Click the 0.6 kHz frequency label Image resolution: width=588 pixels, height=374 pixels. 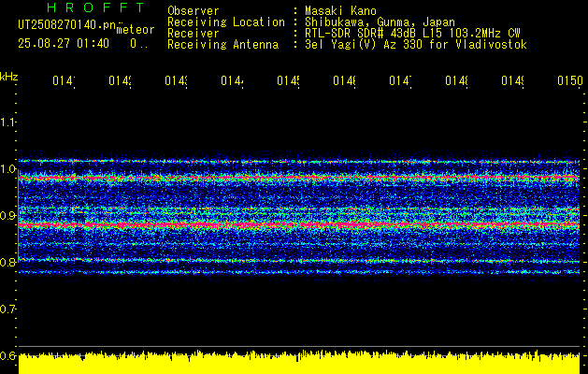[7, 355]
